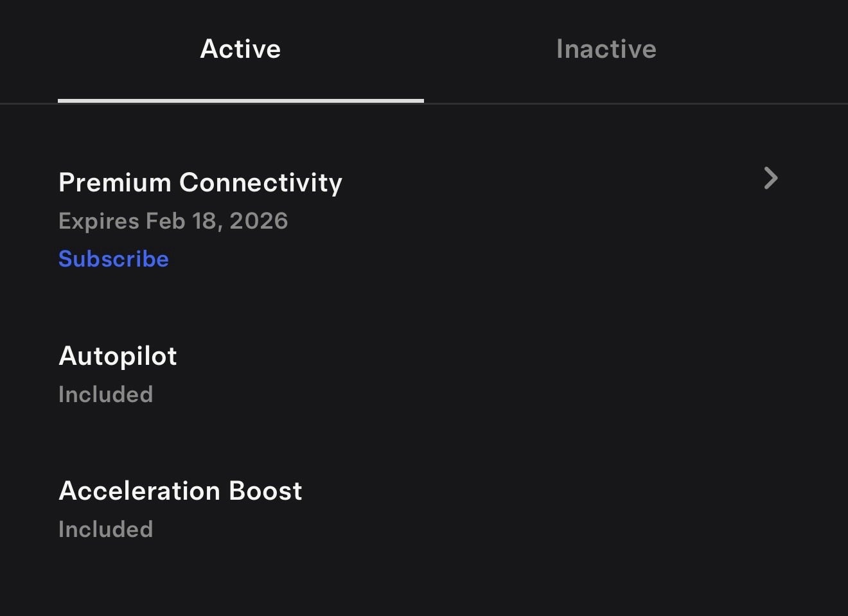The image size is (848, 616).
Task: Click Feb 18 in the expiration line
Action: click(181, 221)
